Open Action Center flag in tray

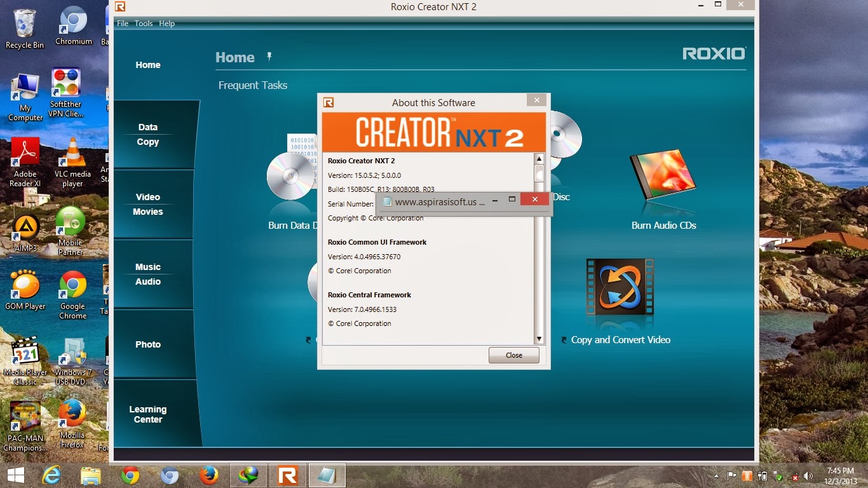(x=732, y=475)
